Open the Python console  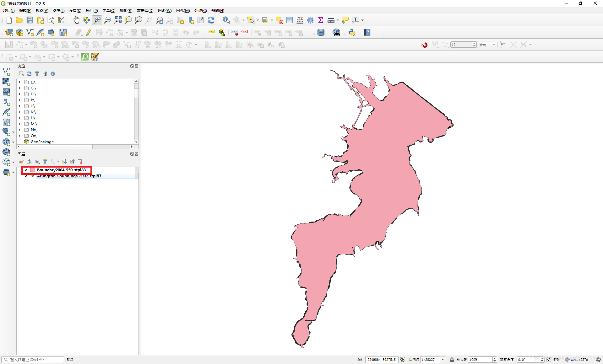pos(352,32)
